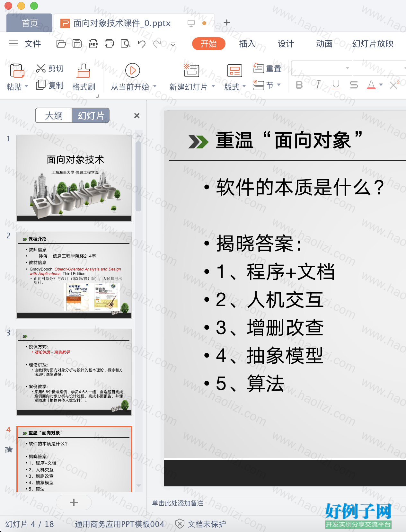Click the print icon
406x532 pixels.
(109, 43)
